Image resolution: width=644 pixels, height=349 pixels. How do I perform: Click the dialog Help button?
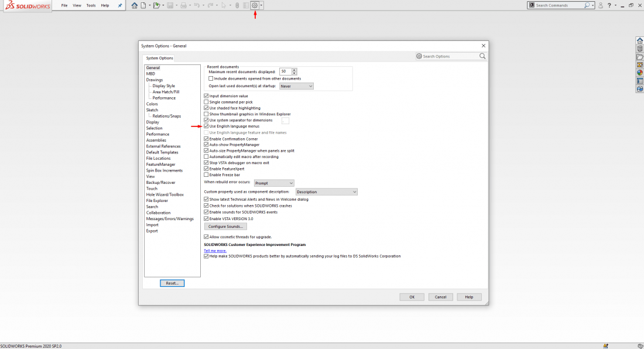[469, 297]
